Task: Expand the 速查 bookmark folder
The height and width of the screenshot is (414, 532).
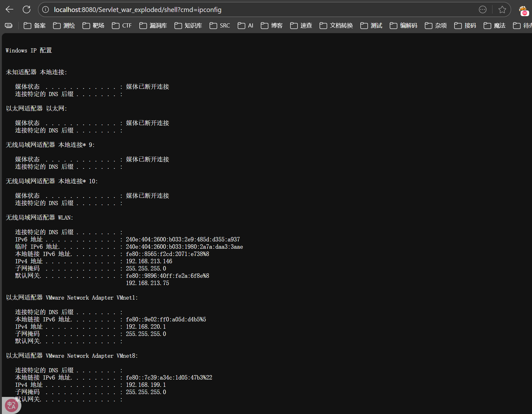Action: coord(301,26)
